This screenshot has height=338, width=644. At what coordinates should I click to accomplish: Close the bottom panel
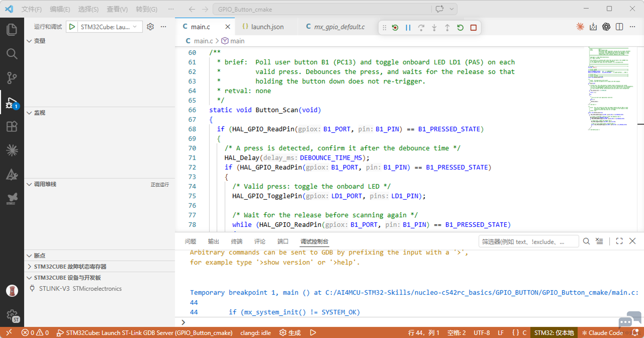[x=632, y=241]
